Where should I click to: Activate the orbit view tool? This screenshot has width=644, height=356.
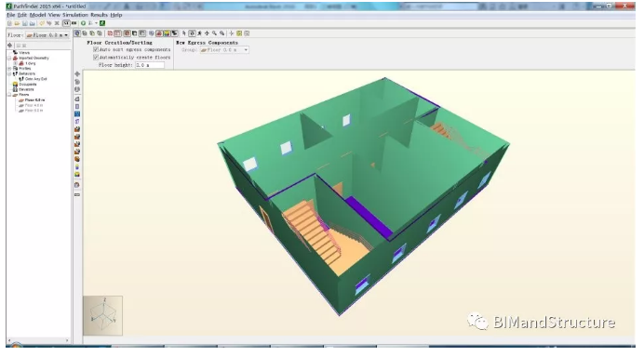click(192, 33)
